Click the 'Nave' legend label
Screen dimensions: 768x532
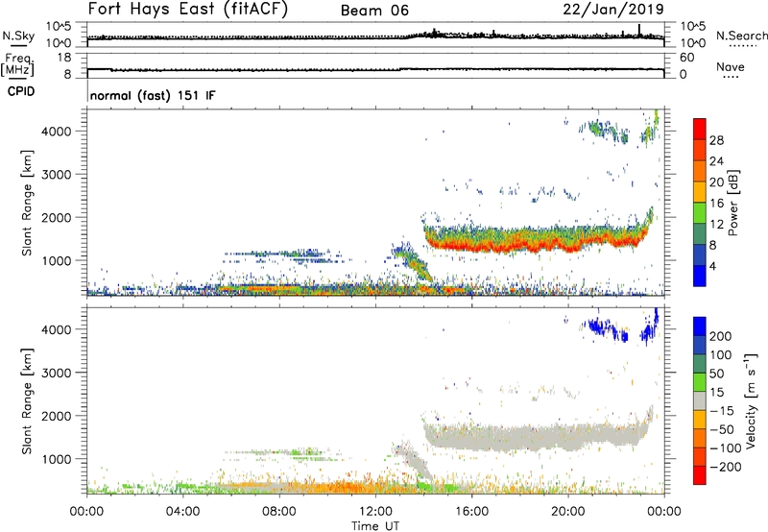point(731,66)
